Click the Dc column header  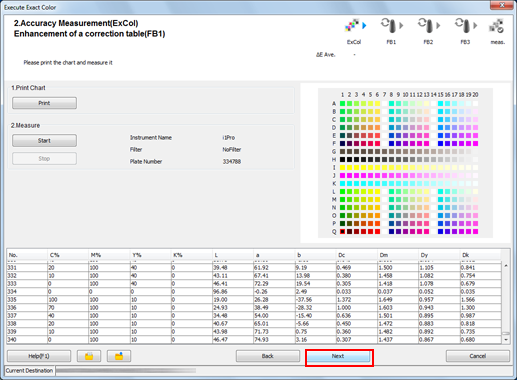coord(357,255)
